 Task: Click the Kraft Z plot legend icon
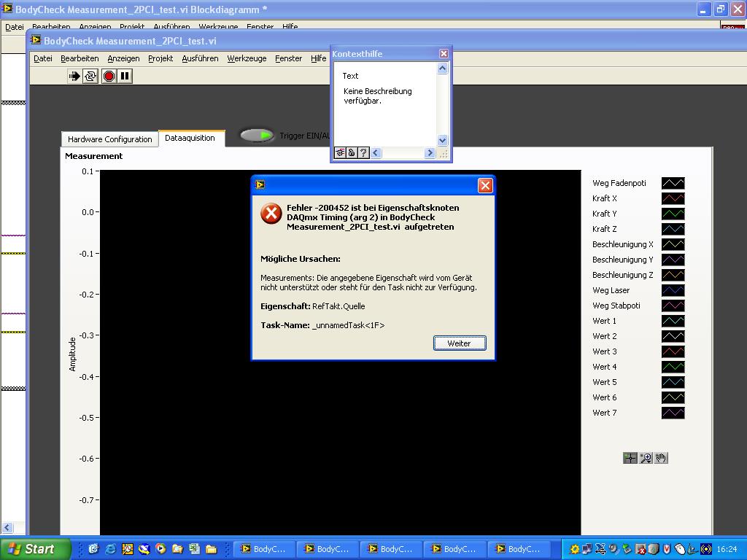[x=673, y=229]
